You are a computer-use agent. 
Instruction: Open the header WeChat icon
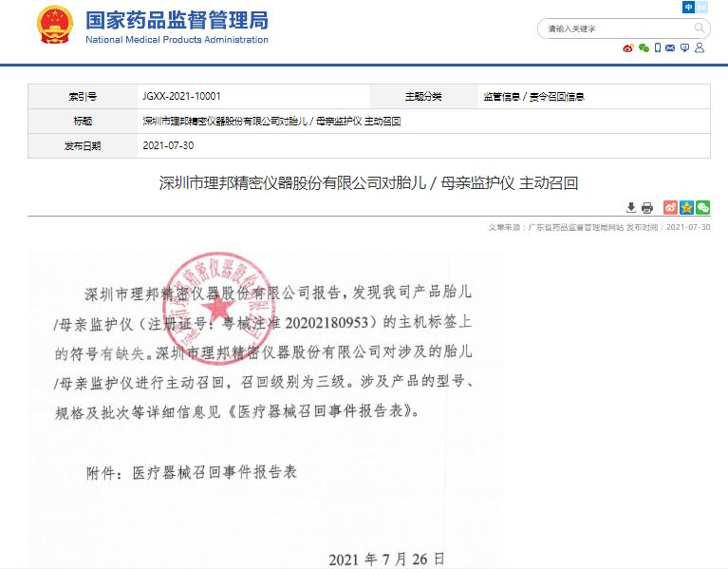click(x=644, y=48)
